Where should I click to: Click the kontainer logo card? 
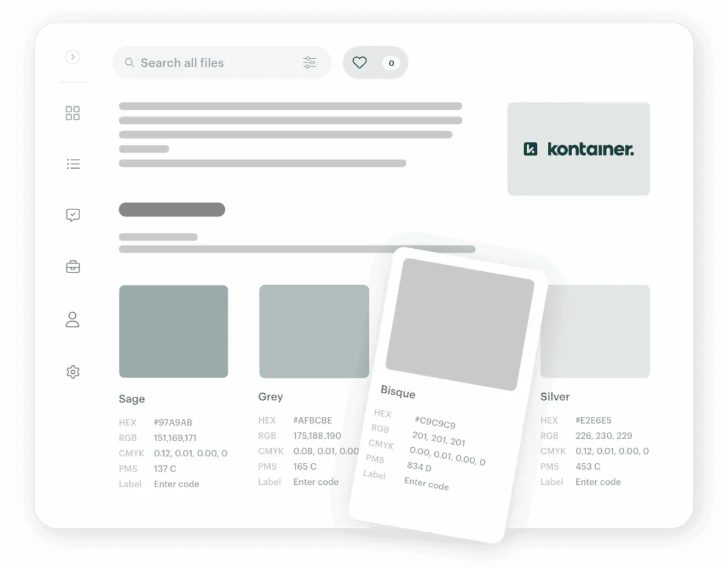(579, 149)
